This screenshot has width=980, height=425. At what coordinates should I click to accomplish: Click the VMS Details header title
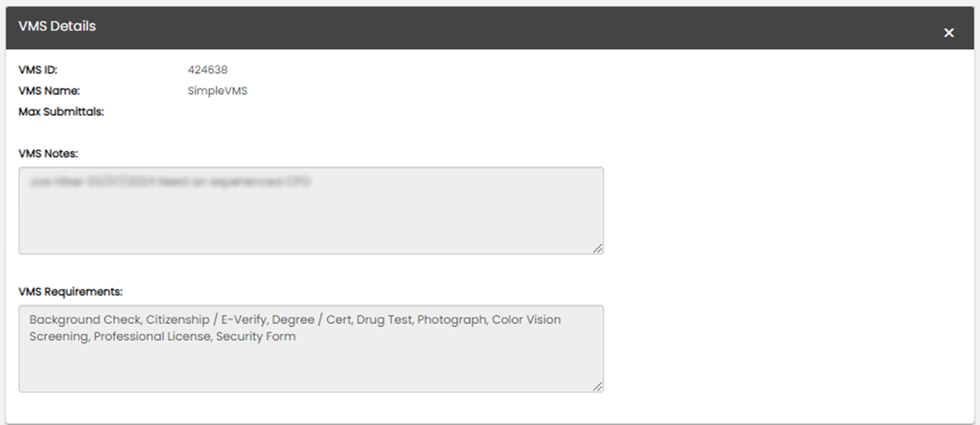tap(57, 26)
